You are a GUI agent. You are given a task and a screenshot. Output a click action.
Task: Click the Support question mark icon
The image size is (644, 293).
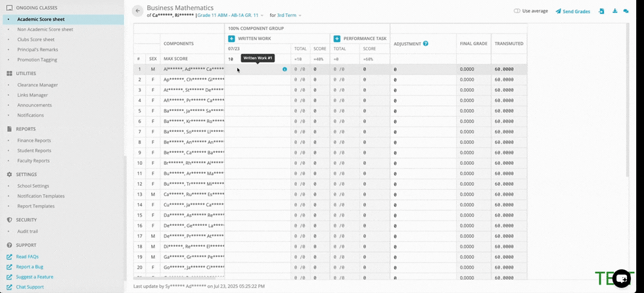9,245
